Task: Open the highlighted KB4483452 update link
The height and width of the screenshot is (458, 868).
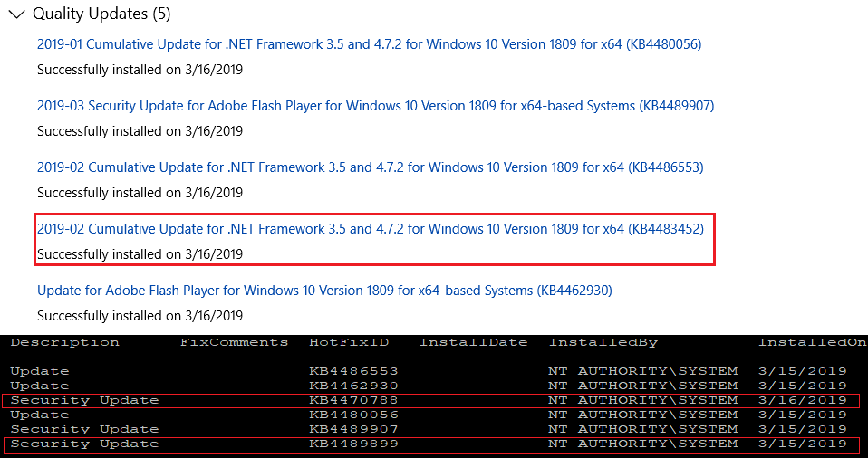Action: pos(370,229)
